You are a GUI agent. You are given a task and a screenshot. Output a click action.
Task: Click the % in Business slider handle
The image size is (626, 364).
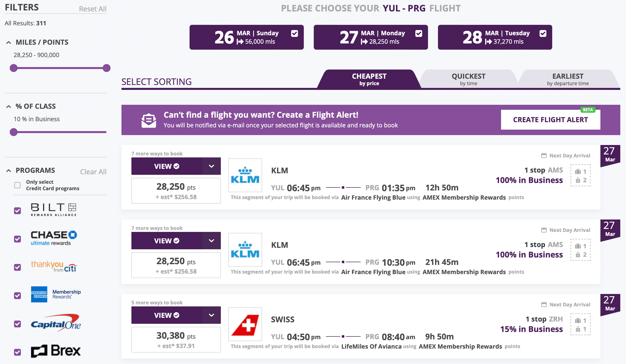pyautogui.click(x=14, y=132)
